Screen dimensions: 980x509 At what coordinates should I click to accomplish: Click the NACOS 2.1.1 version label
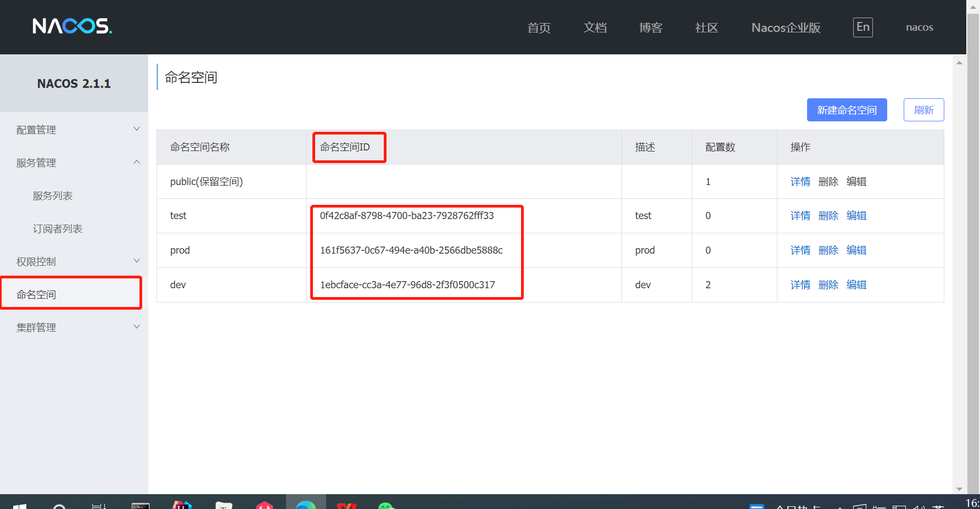[74, 83]
